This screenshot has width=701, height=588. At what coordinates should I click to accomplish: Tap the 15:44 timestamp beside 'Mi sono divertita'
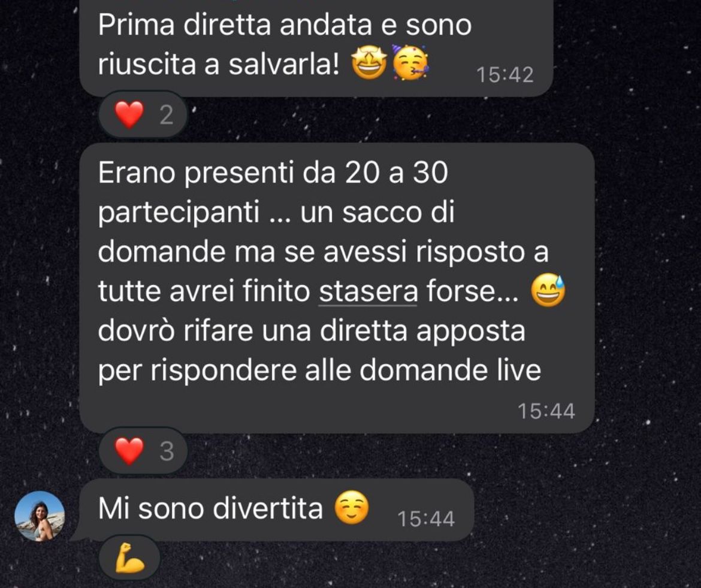point(426,519)
